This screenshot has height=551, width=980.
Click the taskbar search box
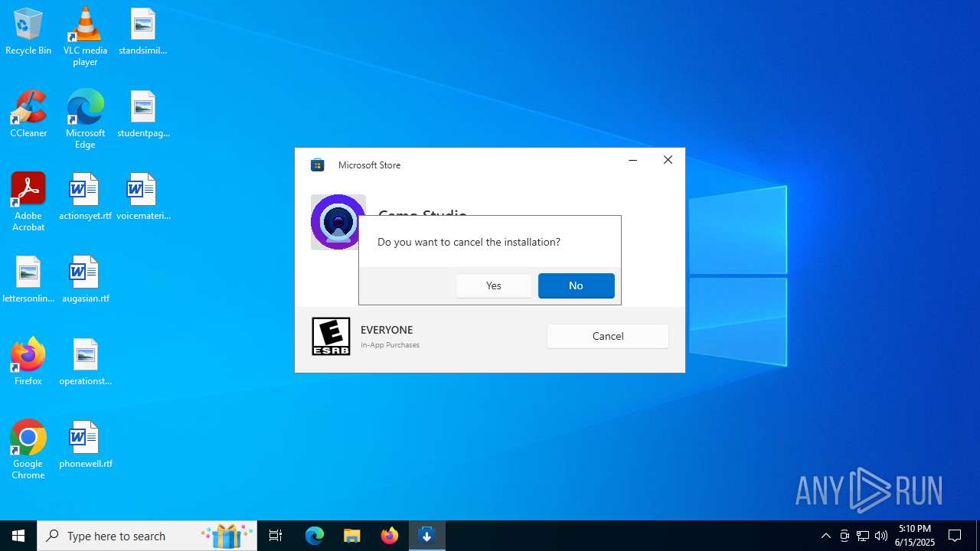coord(145,536)
